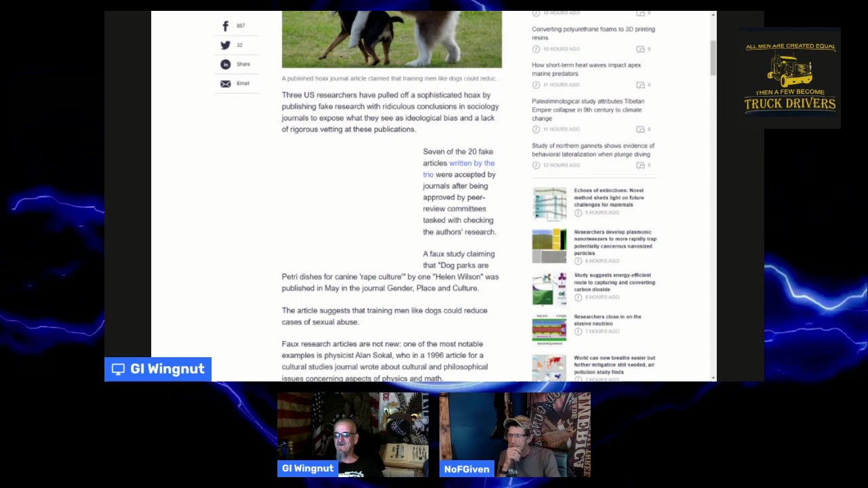Viewport: 868px width, 488px height.
Task: Click the image caption about published hoax journal article
Action: pyautogui.click(x=390, y=79)
